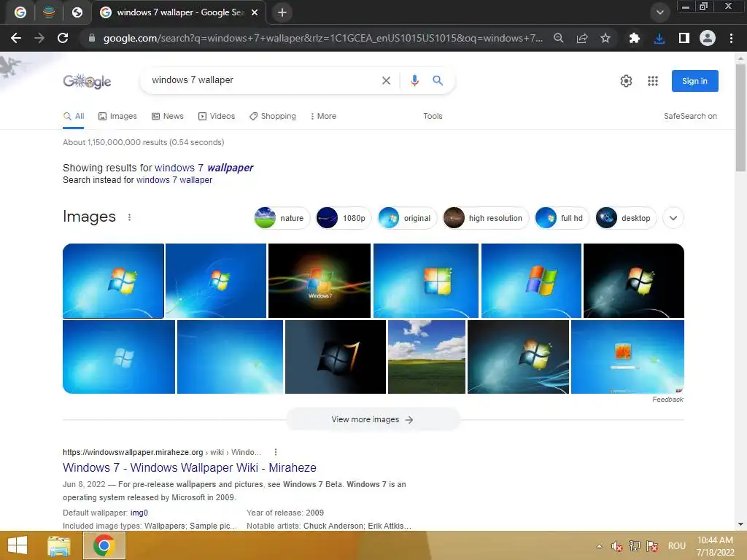This screenshot has width=747, height=560.
Task: Open the third pinned globe tab
Action: (x=77, y=12)
